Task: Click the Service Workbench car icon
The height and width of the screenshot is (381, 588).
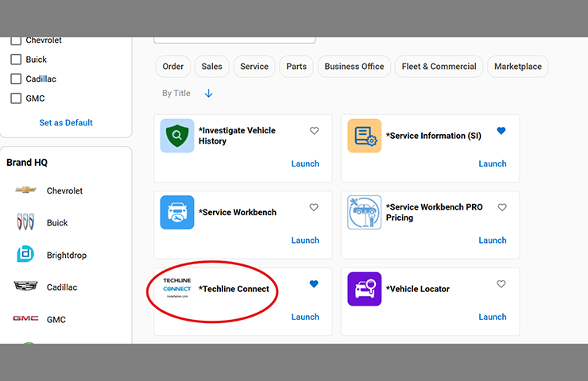Action: [x=177, y=213]
